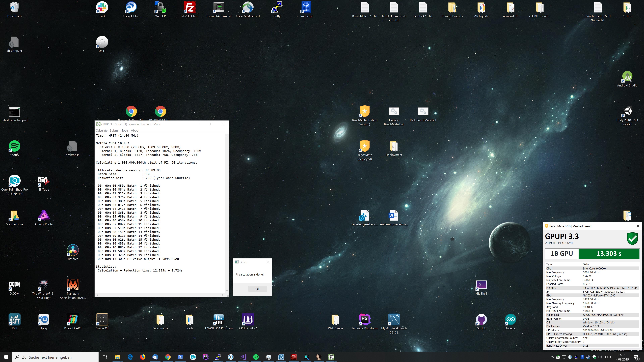
Task: Open the Windows Start menu
Action: click(x=6, y=357)
